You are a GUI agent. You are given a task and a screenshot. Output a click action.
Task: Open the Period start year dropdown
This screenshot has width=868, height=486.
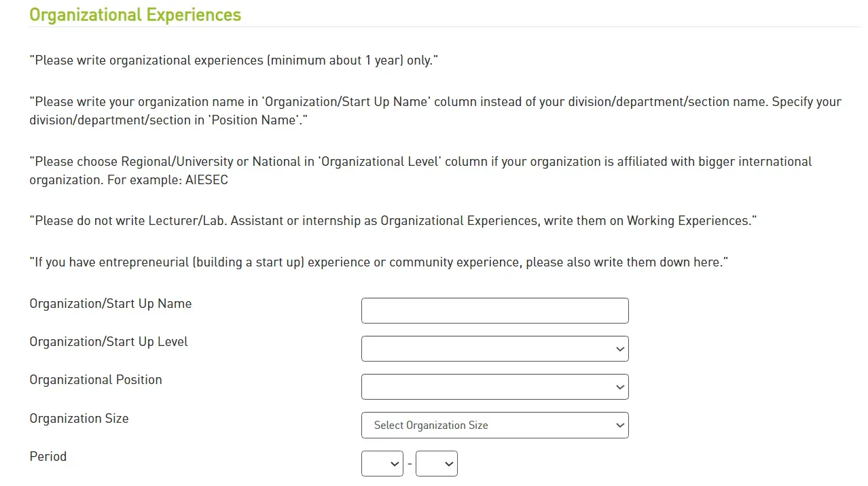tap(382, 463)
